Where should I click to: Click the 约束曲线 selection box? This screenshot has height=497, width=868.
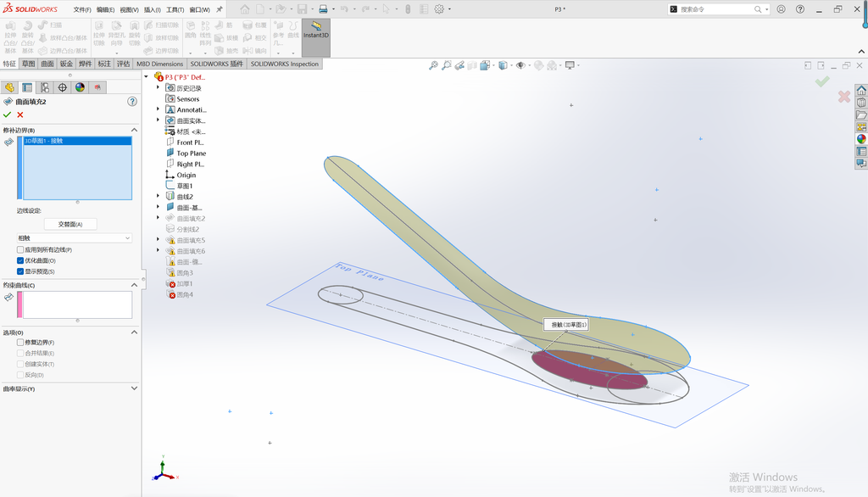(77, 304)
